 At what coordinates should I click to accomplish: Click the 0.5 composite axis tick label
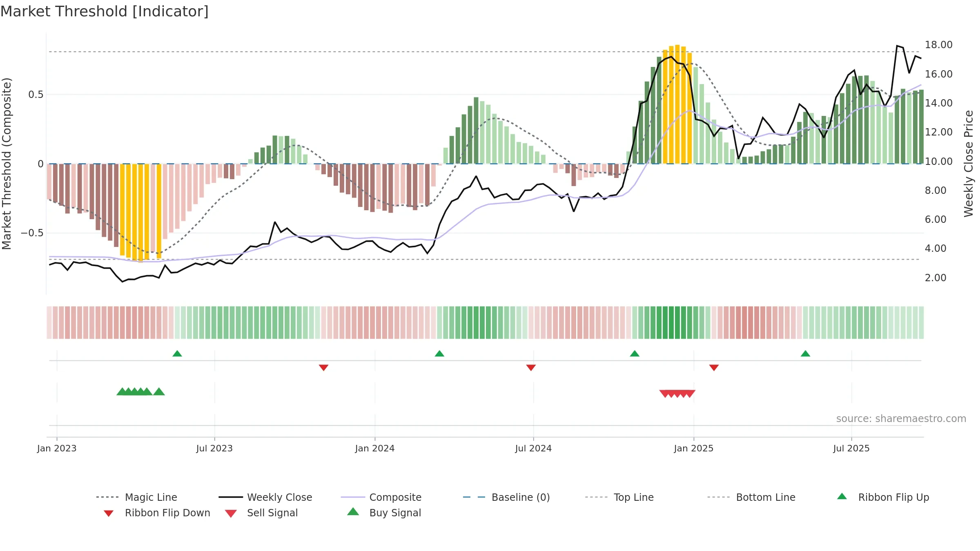[36, 95]
